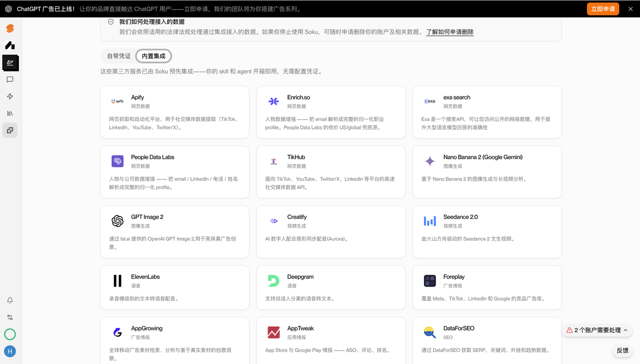The image size is (640, 364).
Task: Open the Deepgram card title
Action: tap(300, 276)
